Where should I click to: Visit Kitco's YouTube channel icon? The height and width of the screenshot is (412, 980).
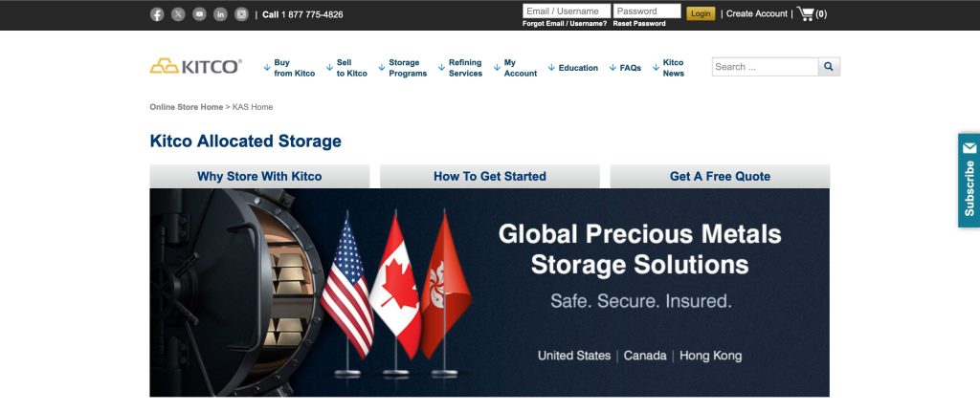pyautogui.click(x=199, y=14)
